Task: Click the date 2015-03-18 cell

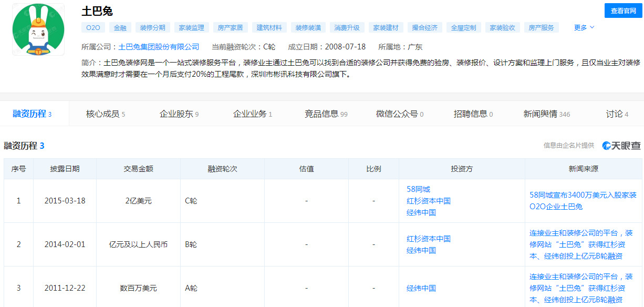Action: point(65,201)
